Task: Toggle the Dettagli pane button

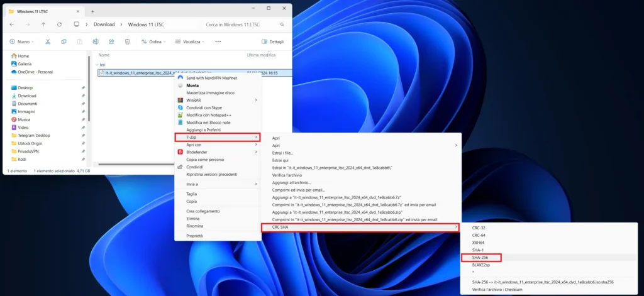Action: click(272, 41)
